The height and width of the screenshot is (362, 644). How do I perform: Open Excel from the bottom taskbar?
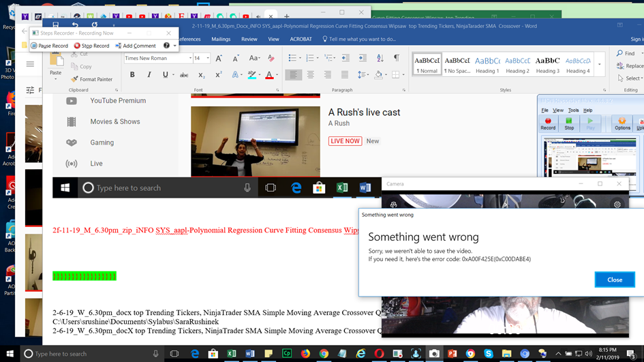231,353
